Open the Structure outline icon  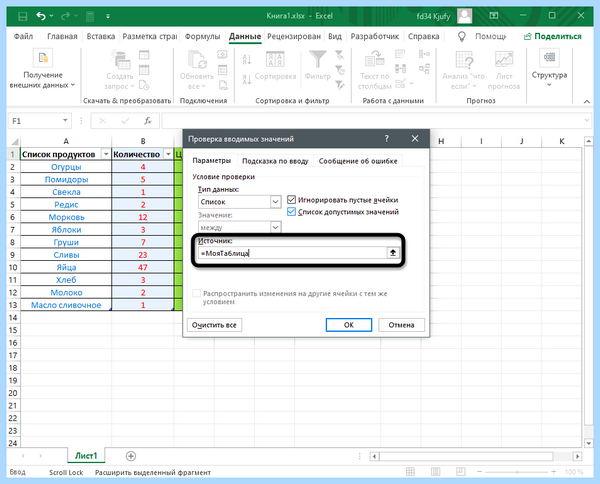[x=549, y=57]
